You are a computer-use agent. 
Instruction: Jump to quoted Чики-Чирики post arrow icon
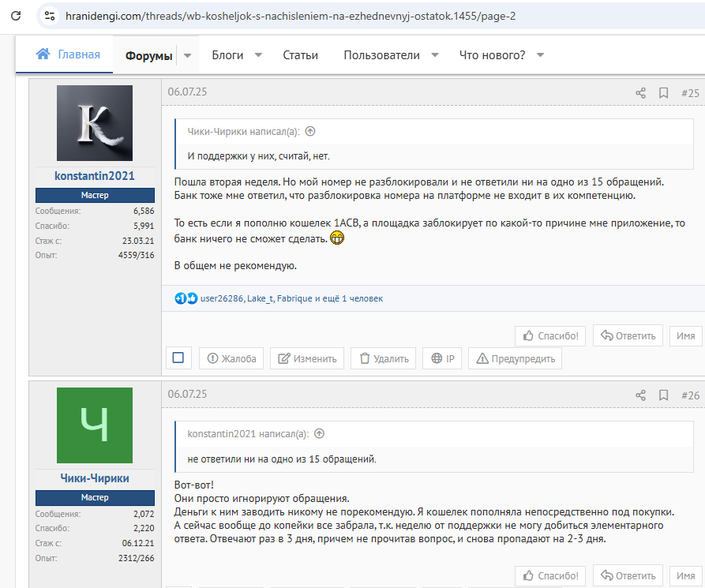tap(310, 132)
